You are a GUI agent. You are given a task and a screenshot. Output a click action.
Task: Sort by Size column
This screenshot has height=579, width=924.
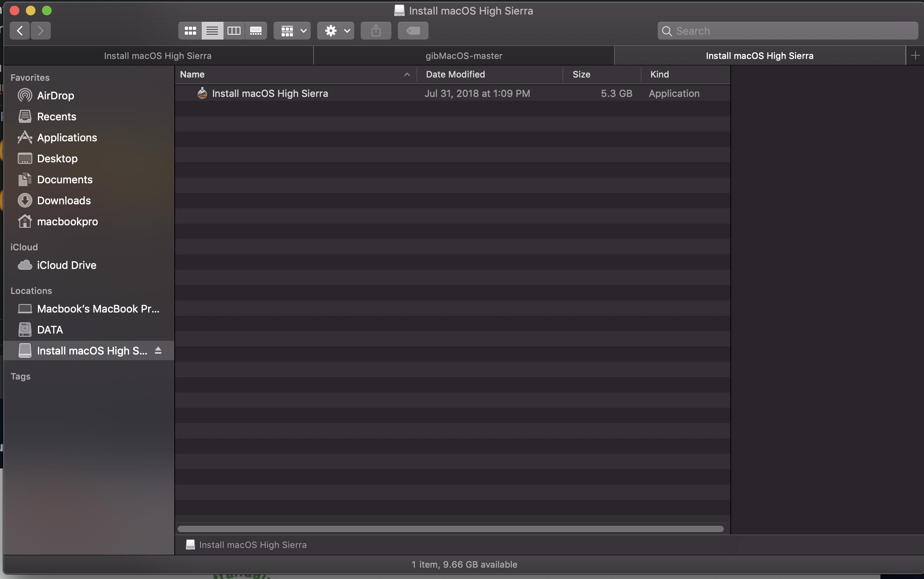(x=602, y=74)
